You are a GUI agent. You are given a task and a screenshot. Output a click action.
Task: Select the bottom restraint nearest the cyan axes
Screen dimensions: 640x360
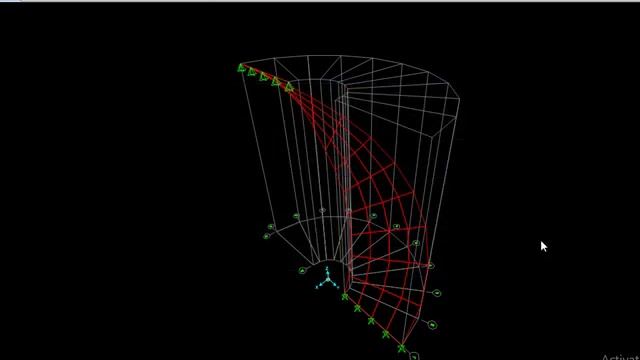pos(345,297)
